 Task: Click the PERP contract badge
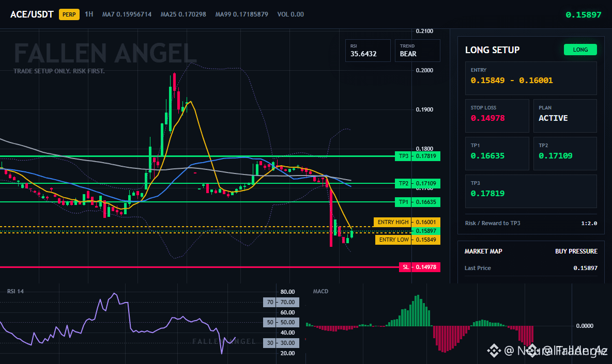69,14
